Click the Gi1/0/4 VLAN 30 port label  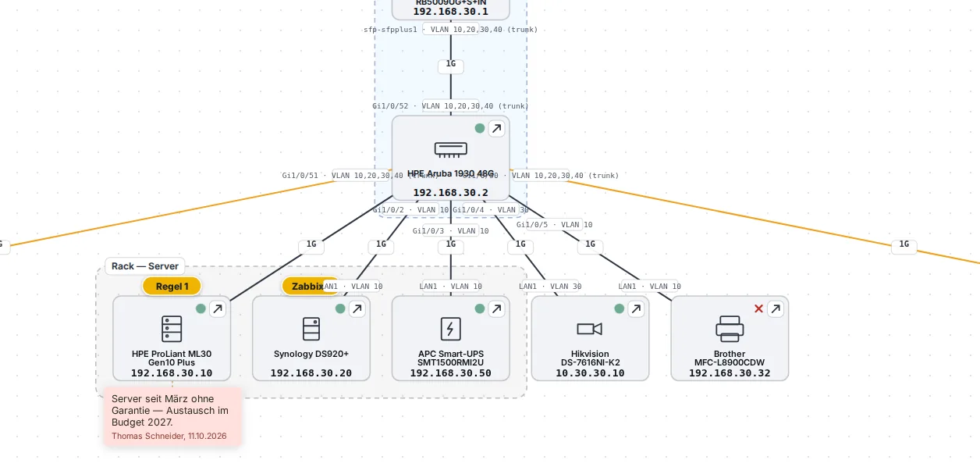(x=491, y=210)
